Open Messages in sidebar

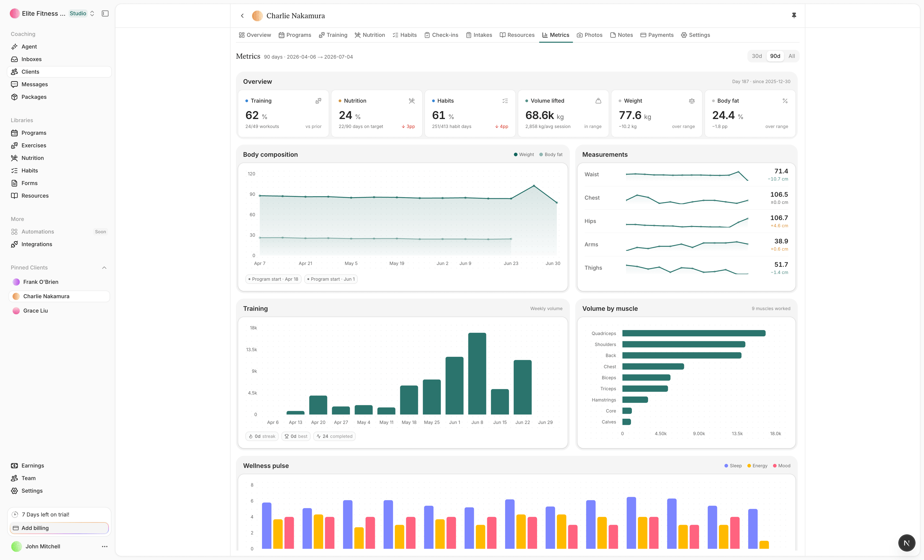(59, 84)
